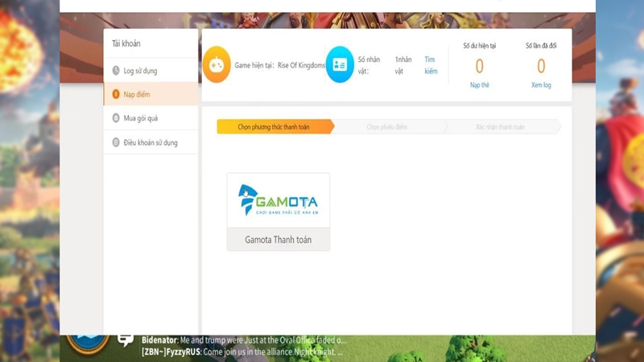Click the 1nhân vật character count text

[403, 65]
